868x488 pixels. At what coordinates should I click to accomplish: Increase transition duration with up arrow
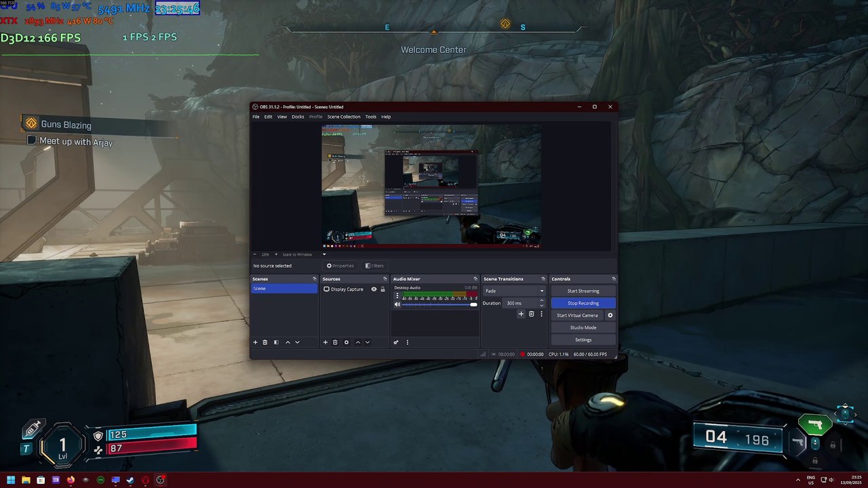(x=541, y=301)
